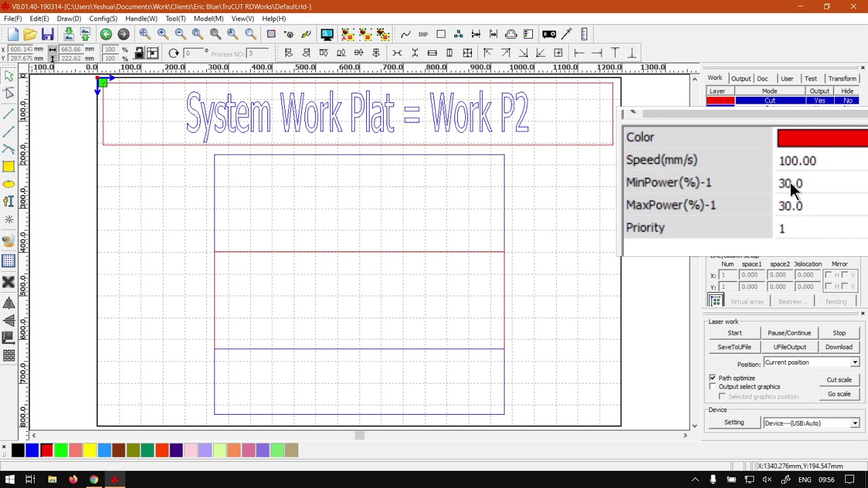Switch to the Transform tab

click(x=842, y=79)
